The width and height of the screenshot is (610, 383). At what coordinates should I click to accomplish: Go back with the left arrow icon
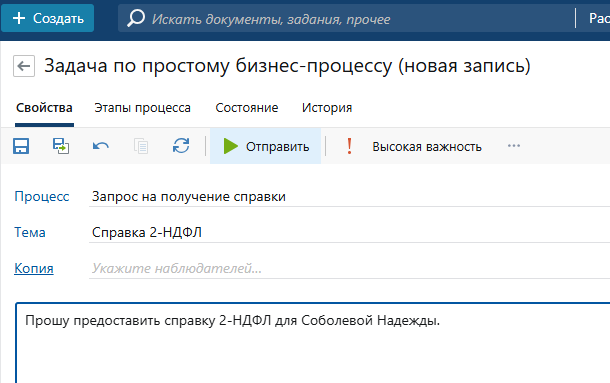[x=24, y=66]
